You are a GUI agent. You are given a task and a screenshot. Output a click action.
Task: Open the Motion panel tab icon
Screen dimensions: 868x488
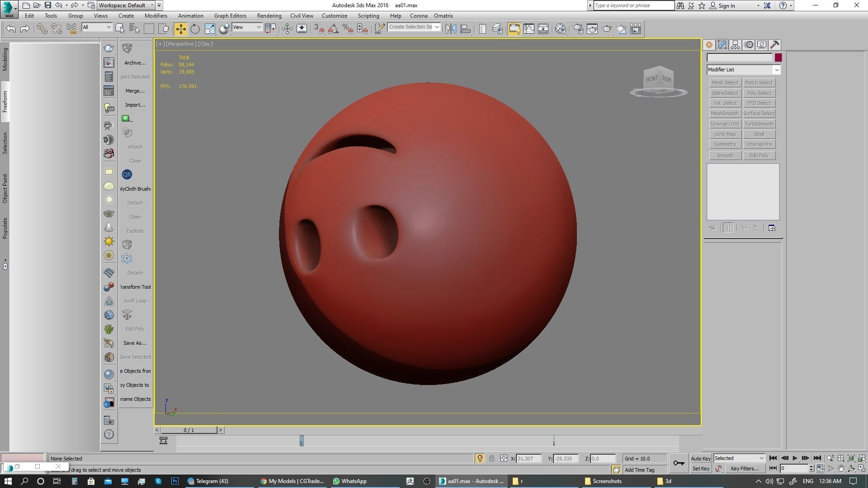click(749, 45)
